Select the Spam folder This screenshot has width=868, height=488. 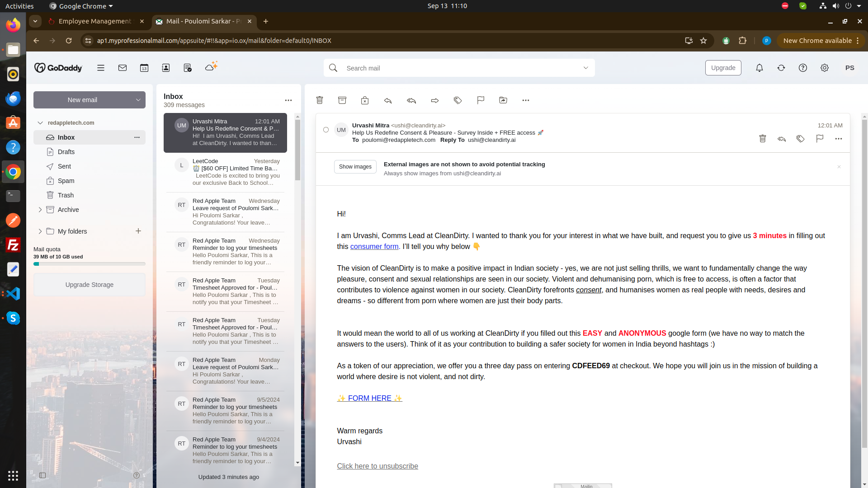90,181
